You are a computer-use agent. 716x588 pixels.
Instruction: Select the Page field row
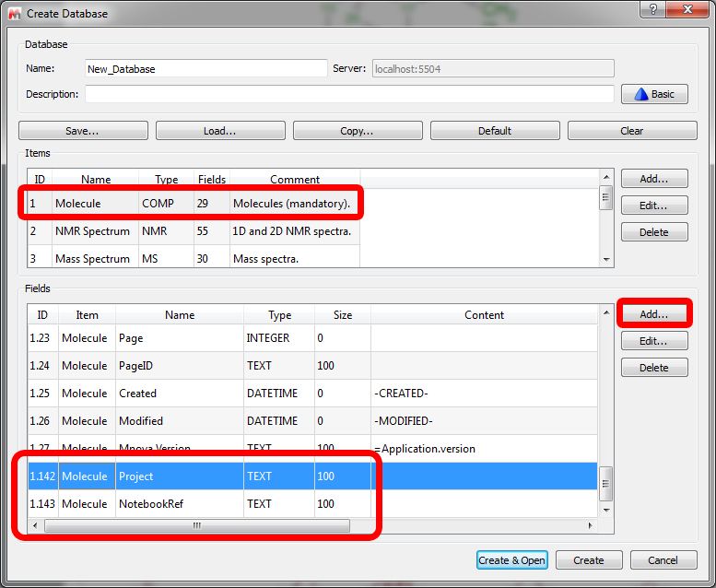312,338
